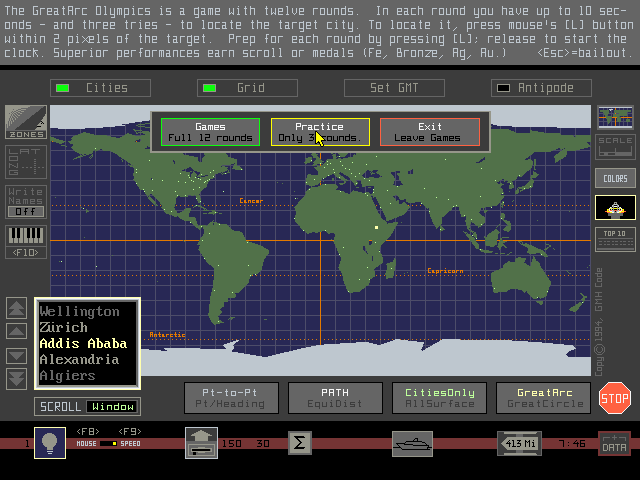The height and width of the screenshot is (480, 640).
Task: Click the light bulb hint icon
Action: tap(50, 443)
